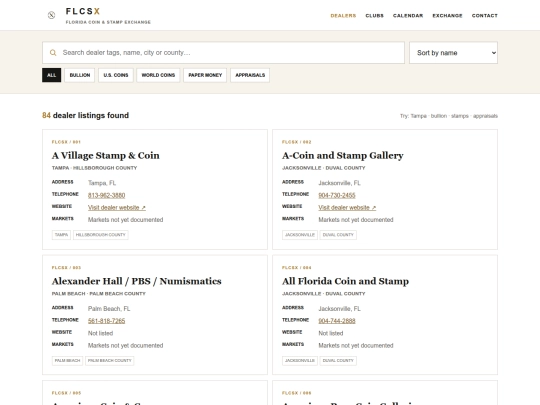Click the Palm Beach County tag
Screen dimensions: 540x405
click(x=110, y=361)
